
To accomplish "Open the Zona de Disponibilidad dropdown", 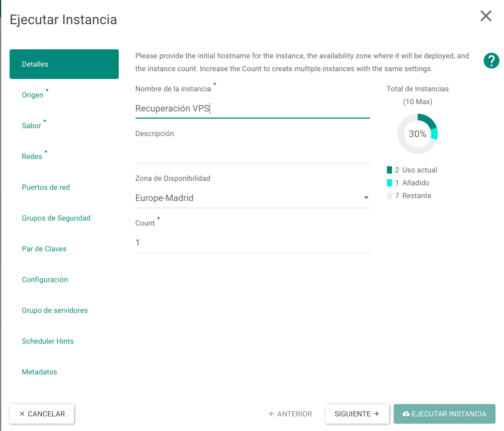I will (x=252, y=198).
